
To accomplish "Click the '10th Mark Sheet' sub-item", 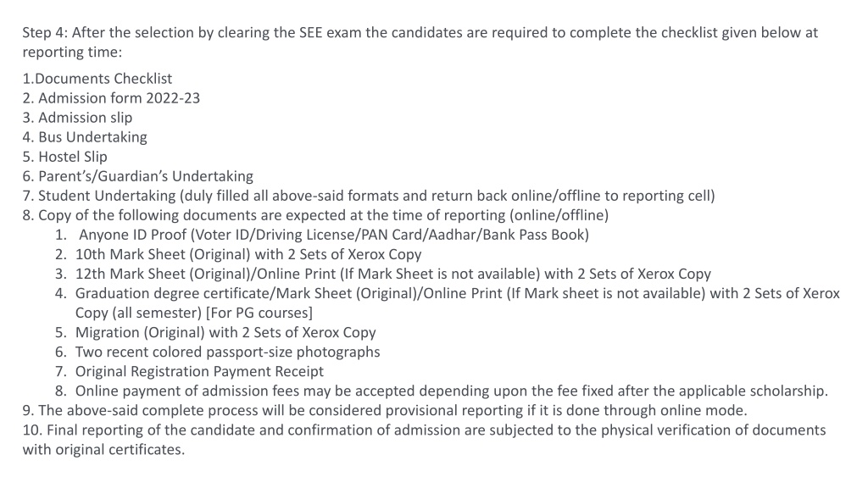I will coord(238,254).
